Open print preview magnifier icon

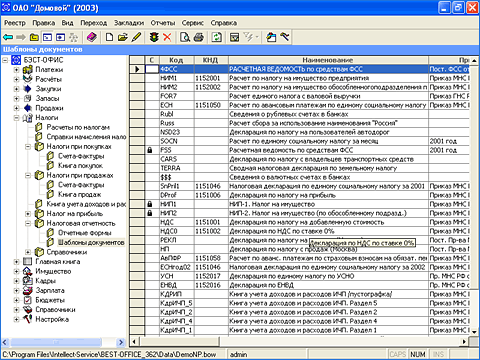tap(185, 37)
